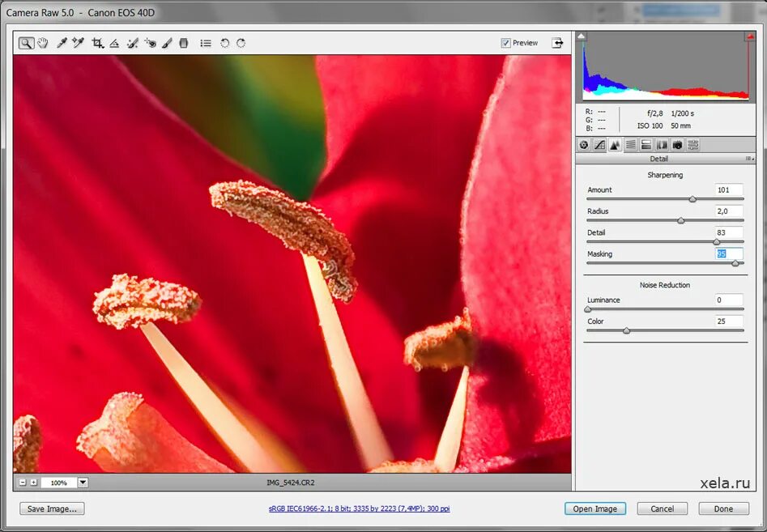The height and width of the screenshot is (532, 767).
Task: Open the Tone Curve panel tab
Action: pos(599,145)
